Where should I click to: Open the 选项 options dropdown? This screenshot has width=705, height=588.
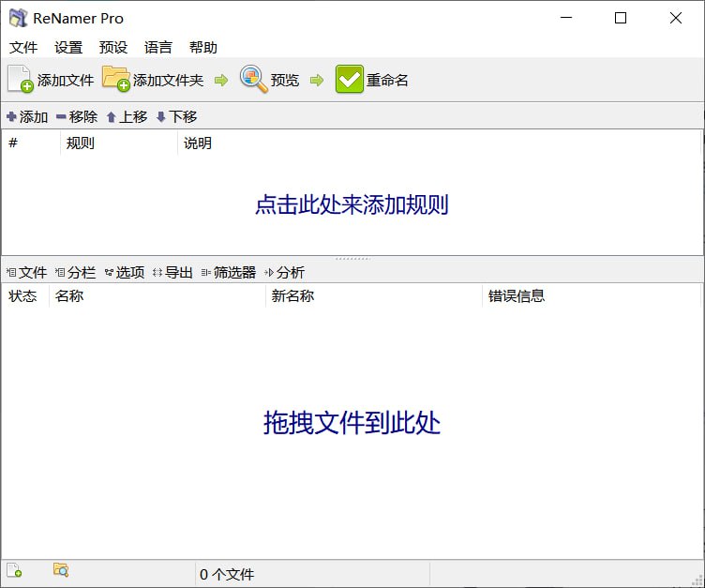[x=125, y=272]
